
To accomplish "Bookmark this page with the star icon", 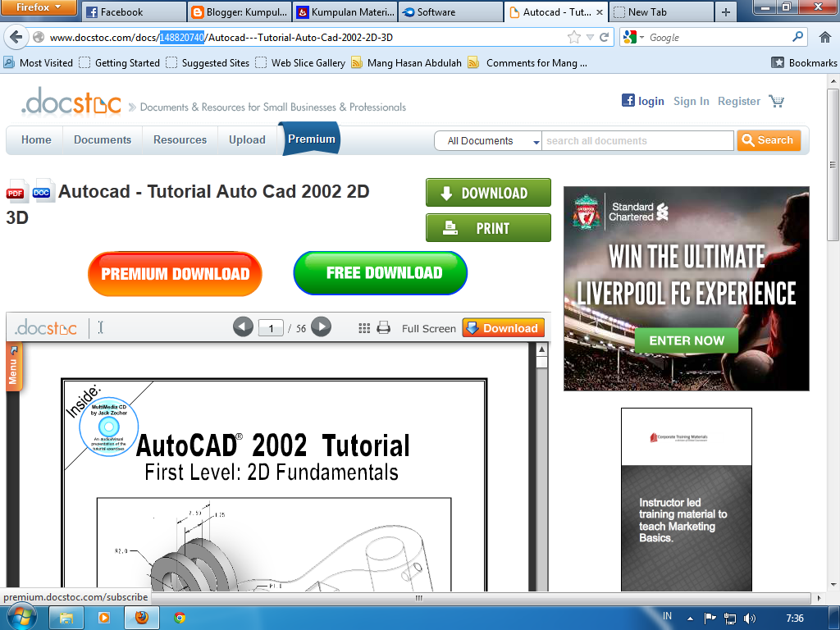I will [x=573, y=37].
